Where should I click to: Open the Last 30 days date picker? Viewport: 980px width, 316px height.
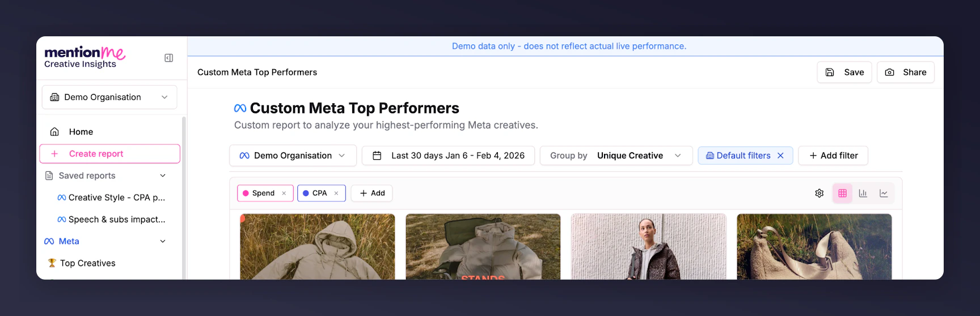448,155
